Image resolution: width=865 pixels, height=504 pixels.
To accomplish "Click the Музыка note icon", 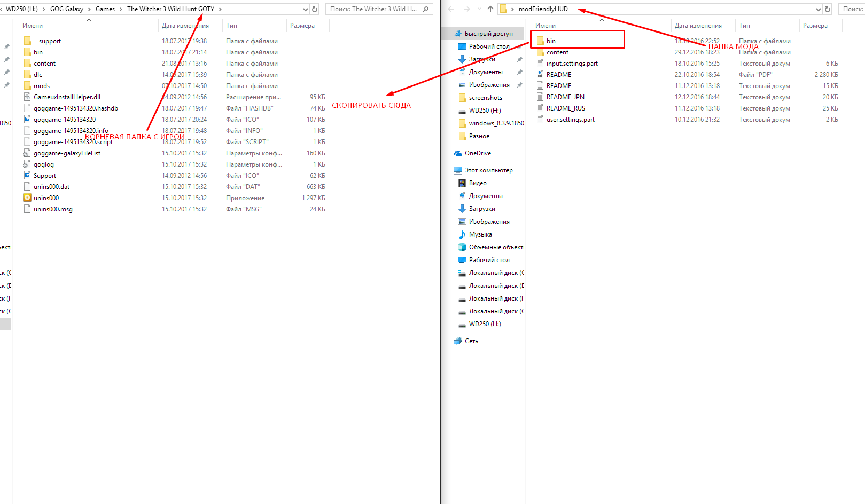I will [x=462, y=234].
